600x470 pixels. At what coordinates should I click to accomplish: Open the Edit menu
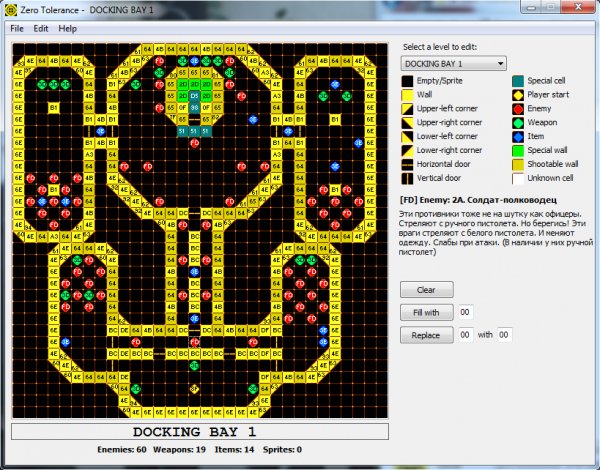pyautogui.click(x=41, y=29)
